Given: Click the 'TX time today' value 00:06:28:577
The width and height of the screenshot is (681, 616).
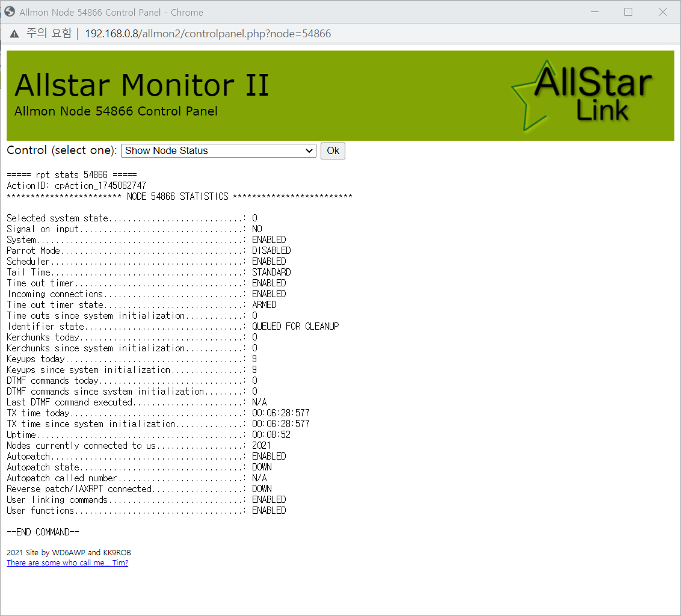Looking at the screenshot, I should [281, 413].
